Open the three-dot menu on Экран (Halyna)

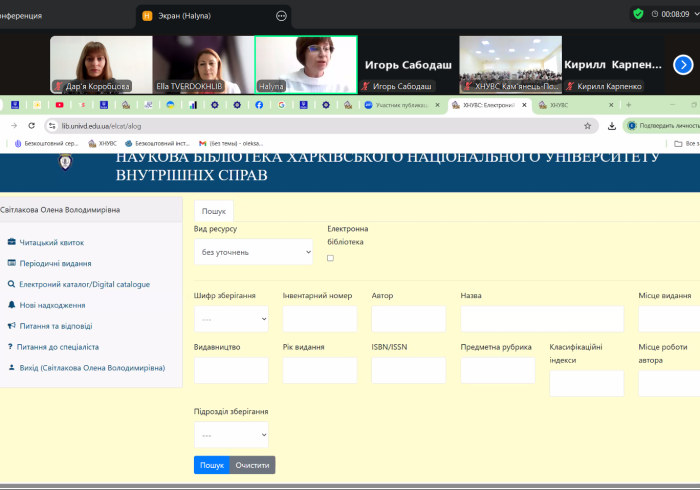[x=281, y=16]
